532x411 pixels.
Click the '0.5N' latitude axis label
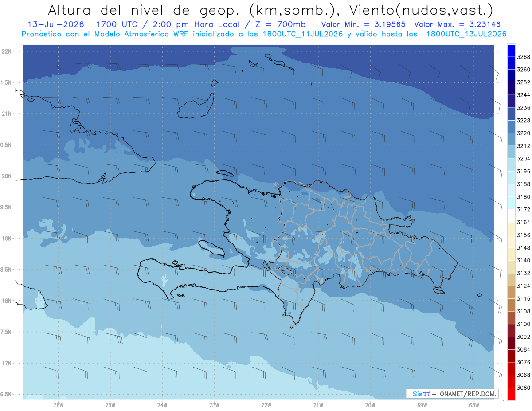pyautogui.click(x=6, y=145)
